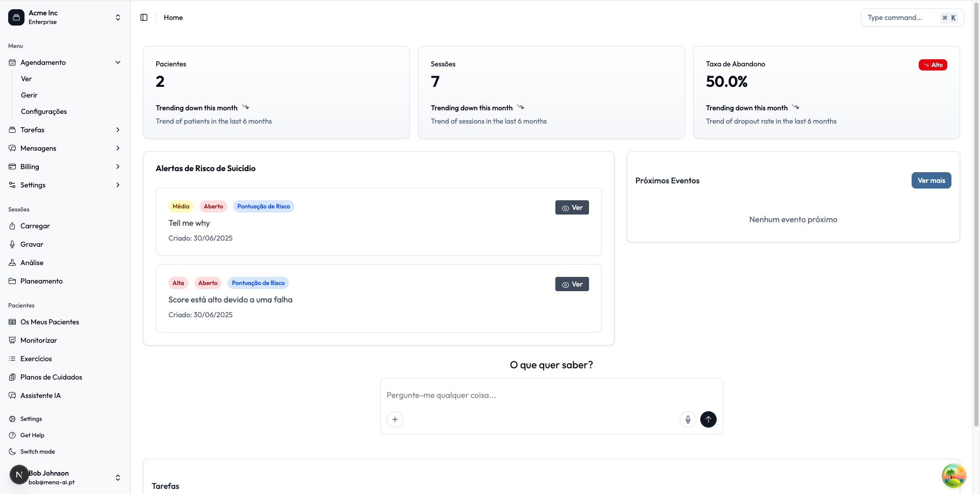Screen dimensions: 980x494
Task: Open Ver under Agendamento
Action: click(x=27, y=79)
